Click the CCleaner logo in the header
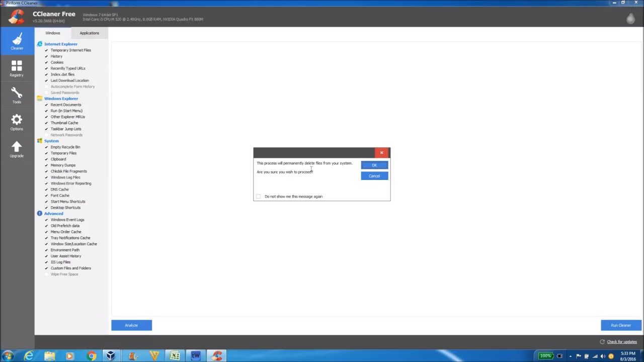Screen dimensions: 644x362 [16, 17]
